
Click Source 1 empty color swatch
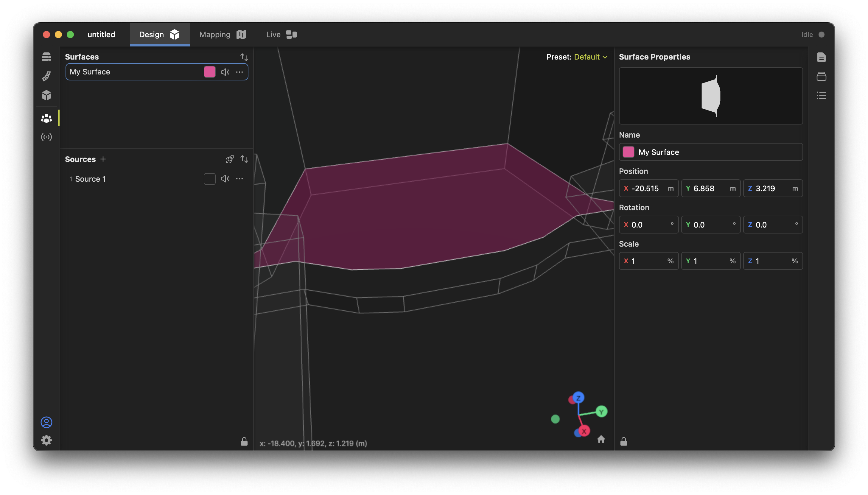209,179
